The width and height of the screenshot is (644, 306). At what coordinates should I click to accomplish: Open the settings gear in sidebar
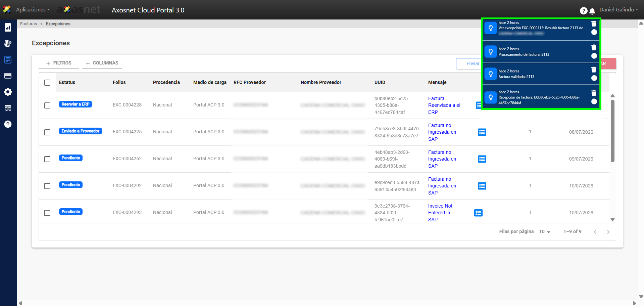[8, 92]
